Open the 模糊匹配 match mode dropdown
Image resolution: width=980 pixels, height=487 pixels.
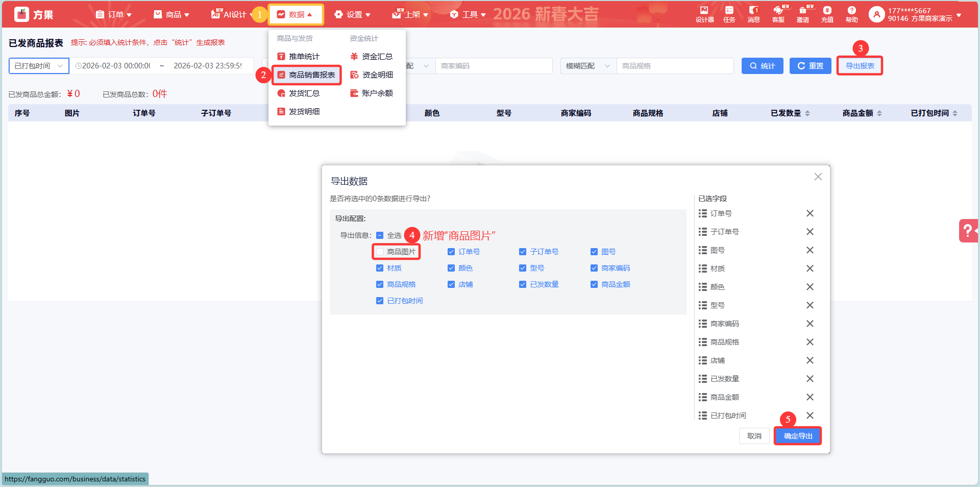[588, 66]
